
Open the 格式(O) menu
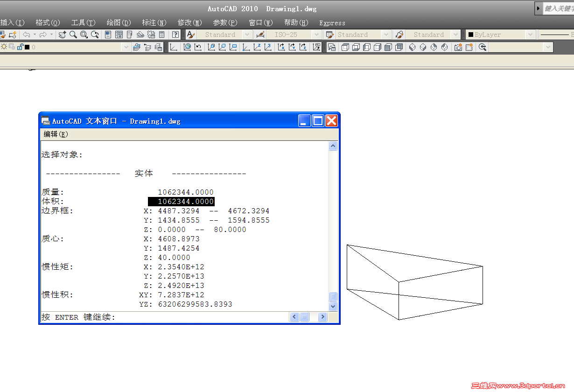click(x=48, y=22)
